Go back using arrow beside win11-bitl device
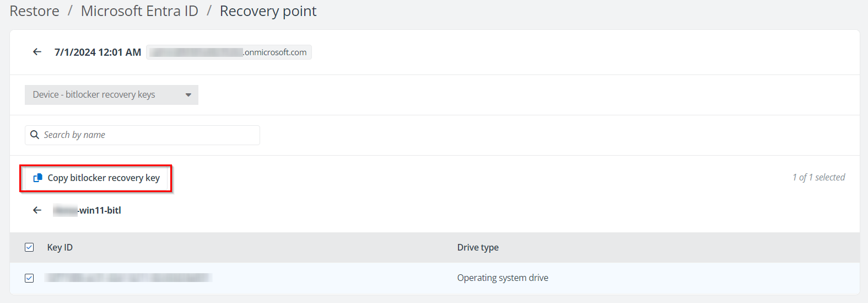Image resolution: width=868 pixels, height=303 pixels. [x=37, y=210]
